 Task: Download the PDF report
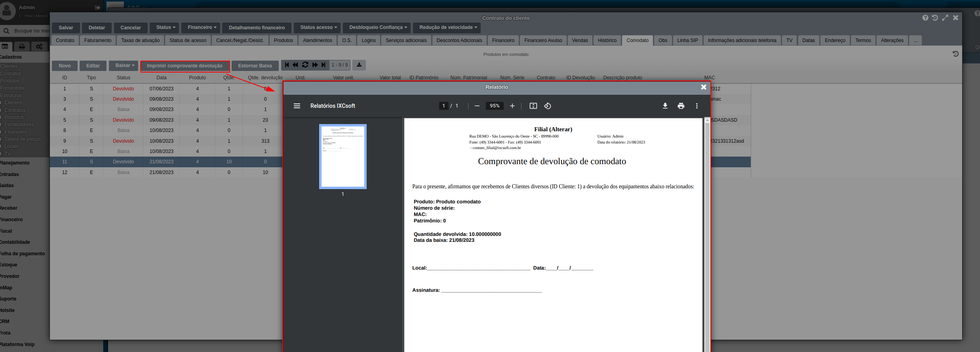point(665,106)
